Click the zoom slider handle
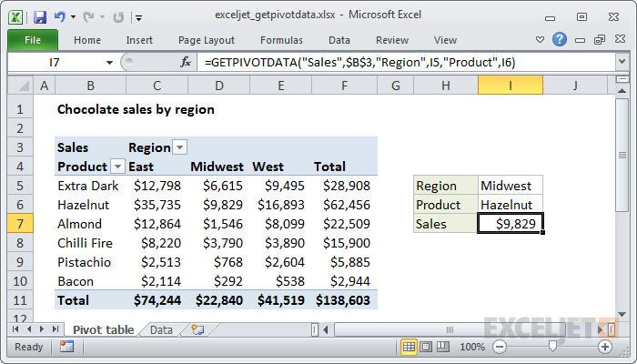 [x=551, y=347]
